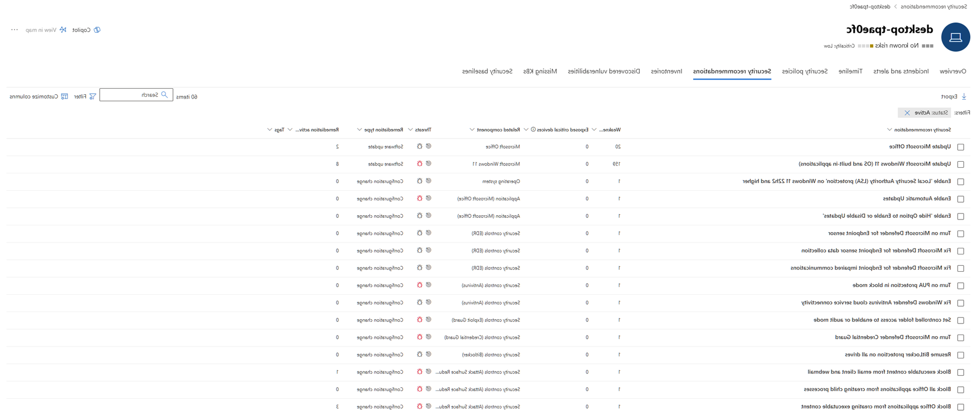Click bug icon in Update Microsoft Office row
The height and width of the screenshot is (414, 980).
pos(419,147)
